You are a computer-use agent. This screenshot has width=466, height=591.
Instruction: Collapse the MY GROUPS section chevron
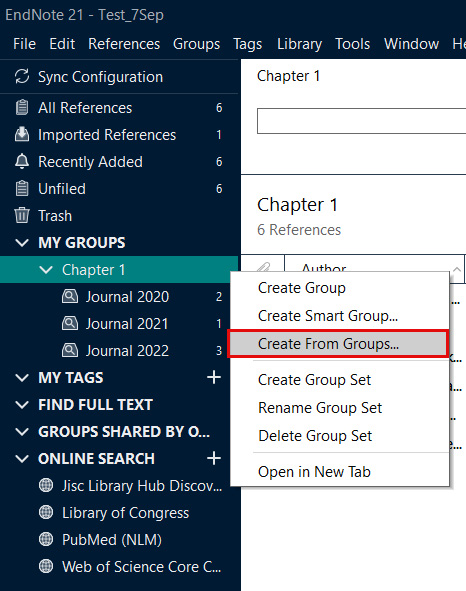tap(22, 243)
